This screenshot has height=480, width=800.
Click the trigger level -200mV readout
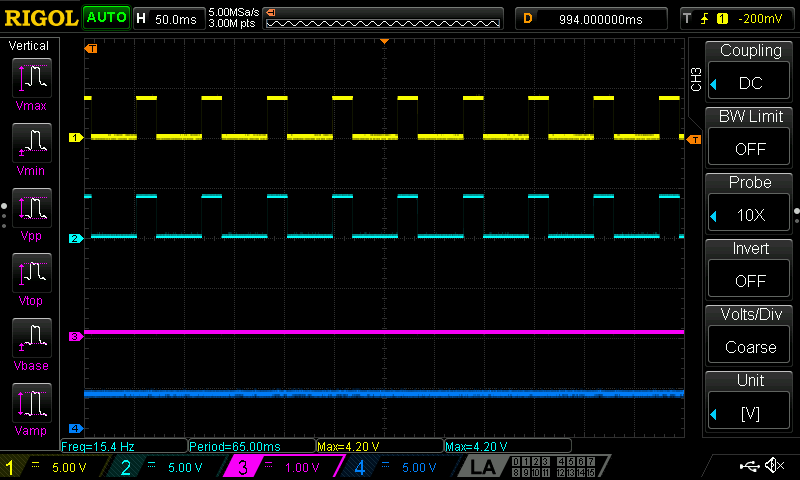[x=760, y=19]
